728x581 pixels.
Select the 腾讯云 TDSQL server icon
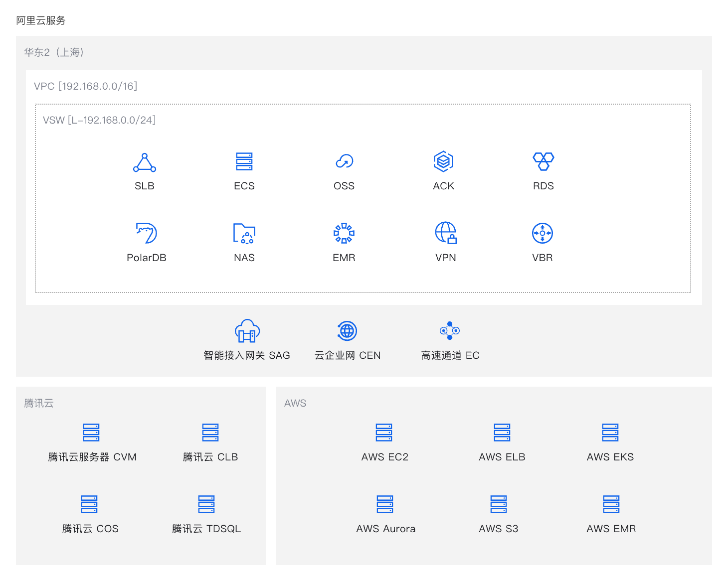click(206, 504)
